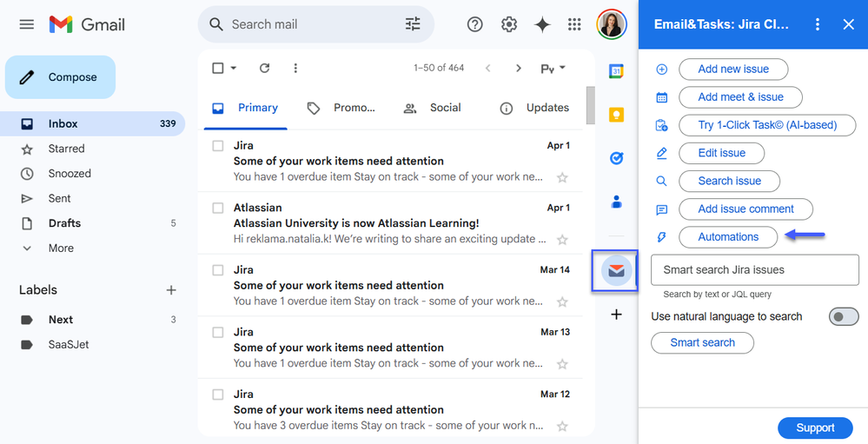The height and width of the screenshot is (444, 868).
Task: Open Google Keep side panel icon
Action: [616, 115]
